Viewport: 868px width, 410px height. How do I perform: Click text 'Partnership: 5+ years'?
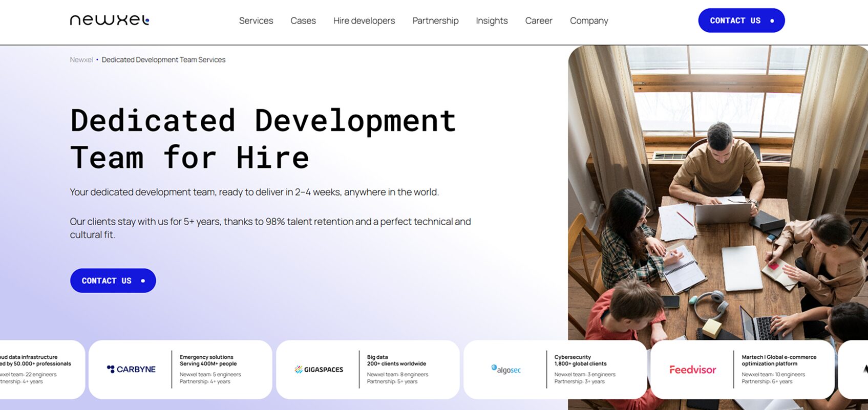[x=392, y=382]
